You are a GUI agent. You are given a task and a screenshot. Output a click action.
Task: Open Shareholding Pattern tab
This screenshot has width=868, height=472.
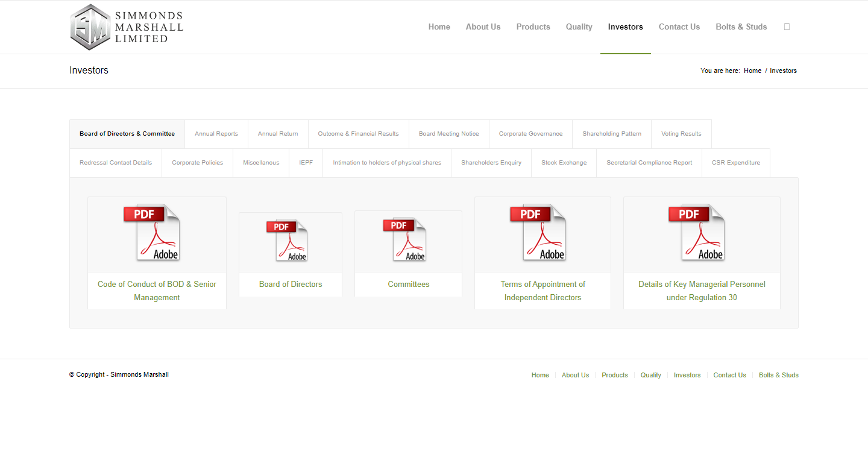tap(612, 134)
